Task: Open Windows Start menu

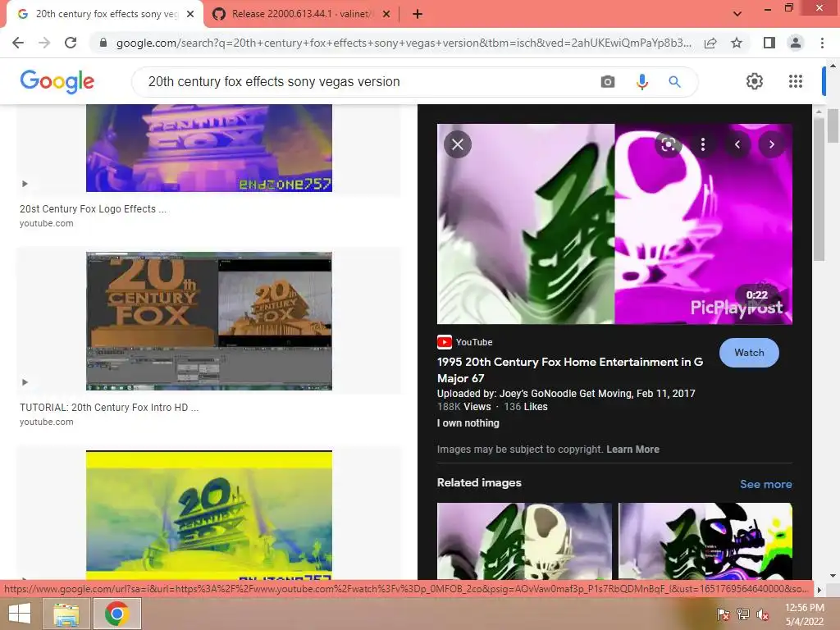Action: click(x=20, y=614)
